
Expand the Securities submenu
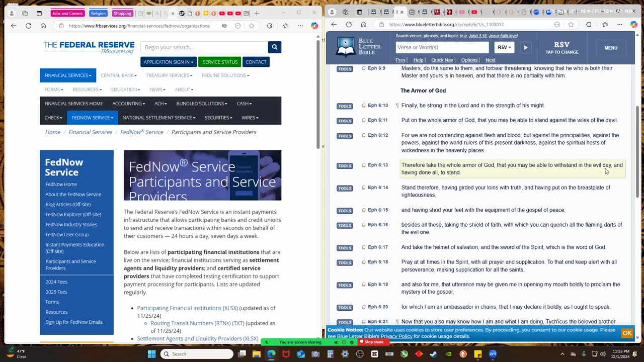click(x=218, y=118)
